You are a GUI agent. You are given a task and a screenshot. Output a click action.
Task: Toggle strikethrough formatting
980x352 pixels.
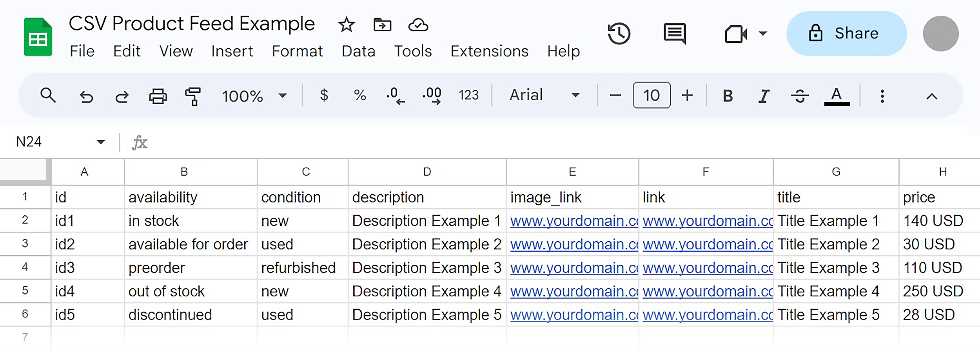pos(800,95)
